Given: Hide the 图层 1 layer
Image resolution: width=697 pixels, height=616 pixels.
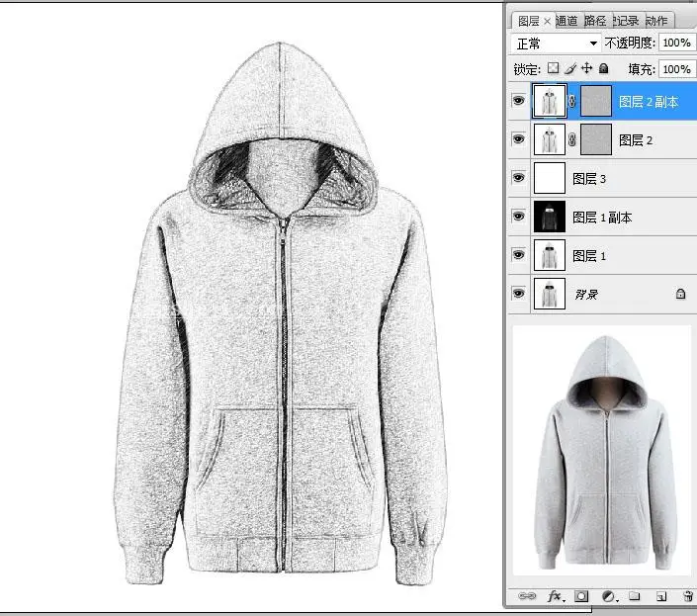Looking at the screenshot, I should point(518,255).
